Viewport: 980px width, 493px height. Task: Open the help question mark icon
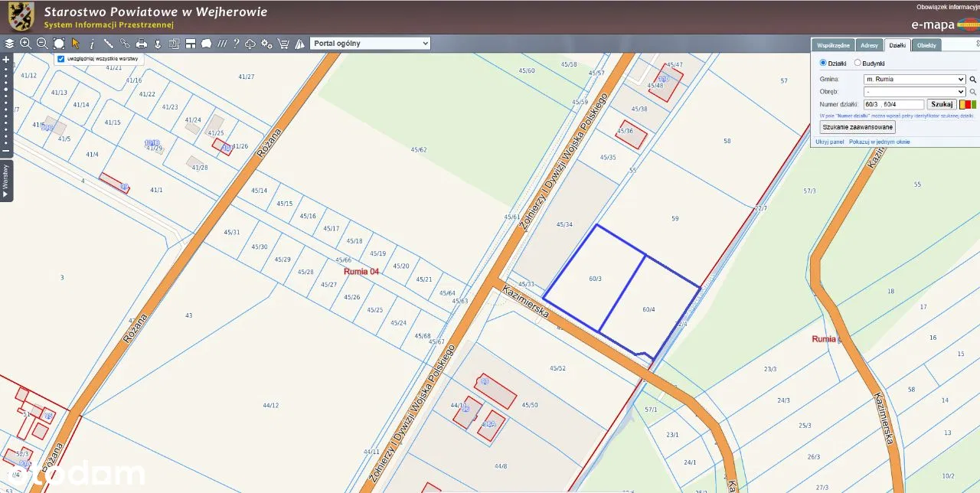[x=236, y=44]
